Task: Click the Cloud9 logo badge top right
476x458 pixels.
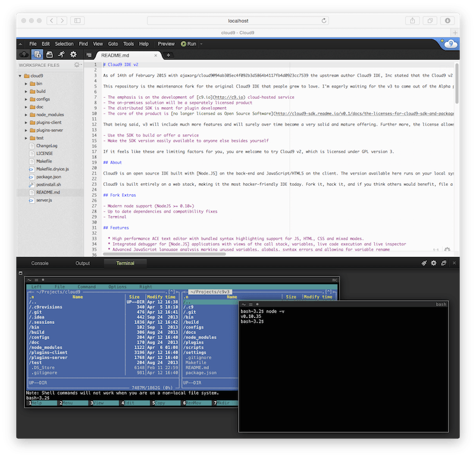Action: (x=450, y=43)
